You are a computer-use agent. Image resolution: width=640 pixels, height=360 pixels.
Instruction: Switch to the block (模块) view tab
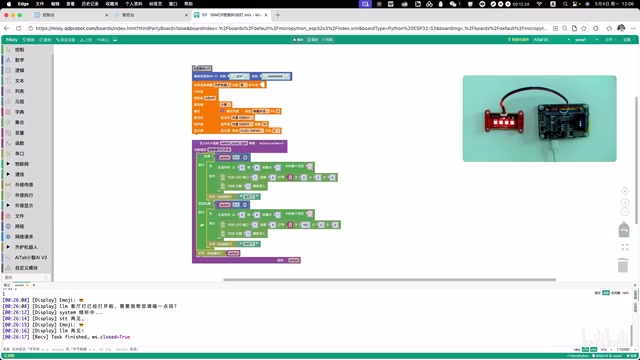298,40
